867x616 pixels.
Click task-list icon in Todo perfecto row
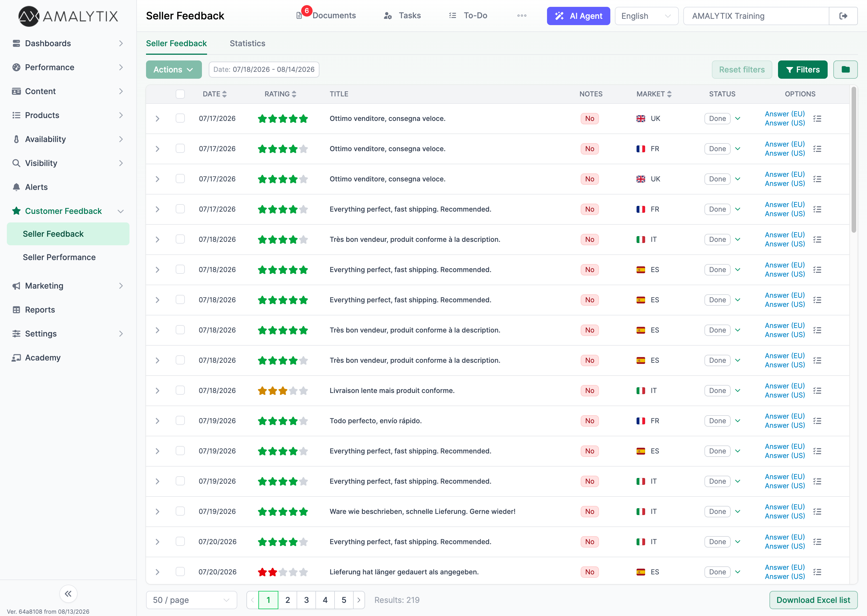pyautogui.click(x=817, y=421)
